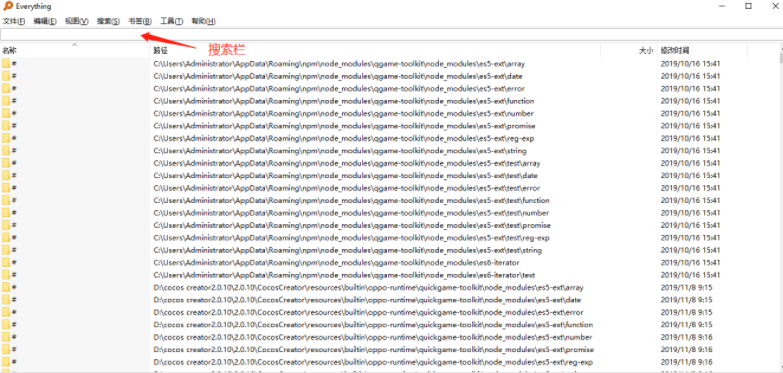Click path D:\cocos creator...quickgame-toolkit\node_modules\es5-ext\array
Image resolution: width=783 pixels, height=373 pixels.
coord(368,288)
